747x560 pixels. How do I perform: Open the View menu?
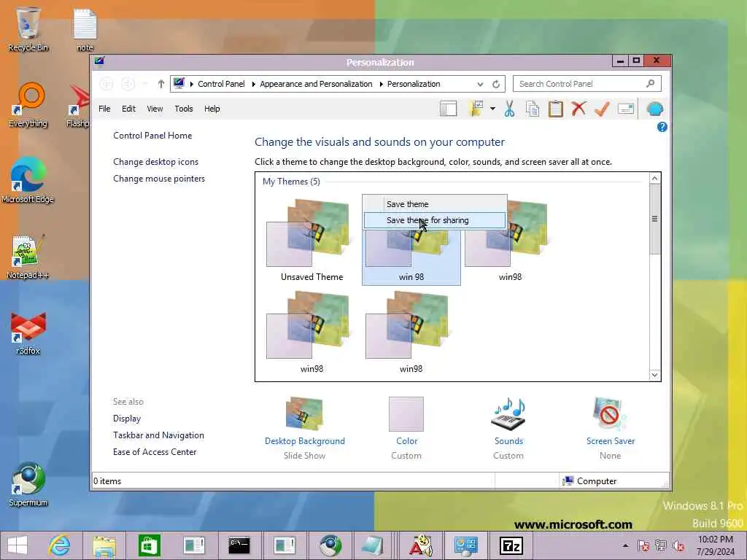click(155, 109)
